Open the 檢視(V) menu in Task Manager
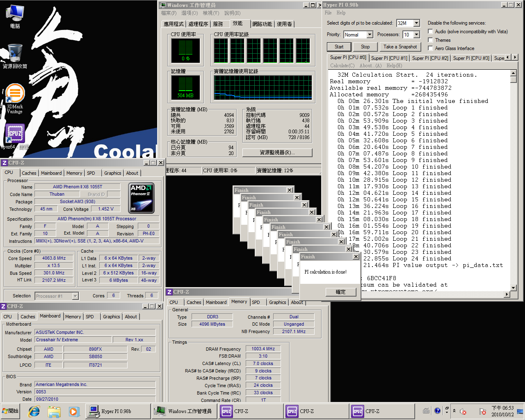The width and height of the screenshot is (525, 420). [211, 13]
